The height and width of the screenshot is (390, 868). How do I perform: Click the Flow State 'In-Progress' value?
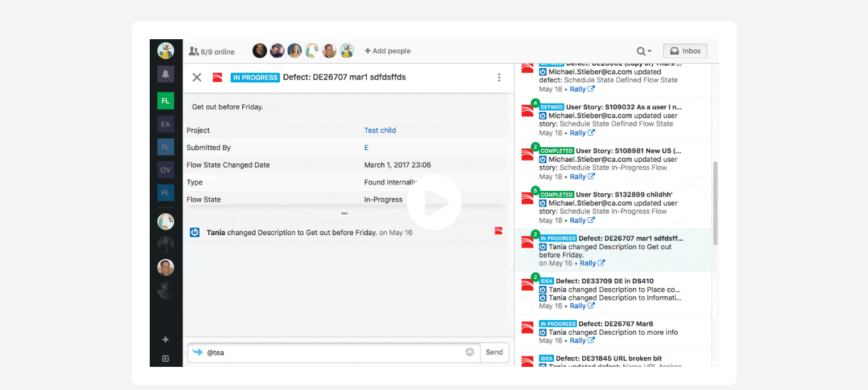(384, 200)
